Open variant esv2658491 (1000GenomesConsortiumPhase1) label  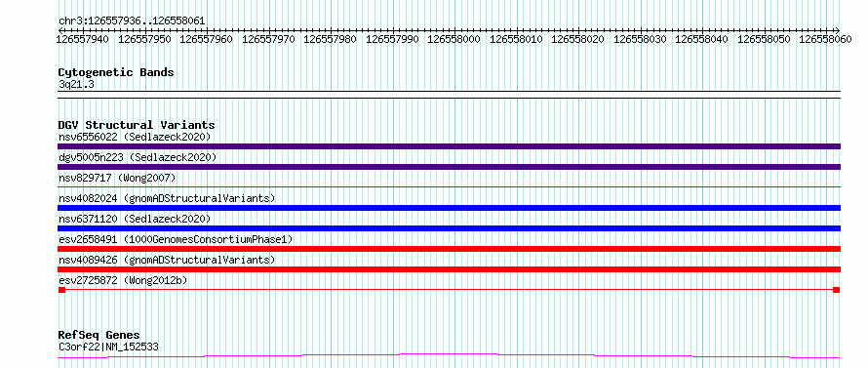coord(176,239)
